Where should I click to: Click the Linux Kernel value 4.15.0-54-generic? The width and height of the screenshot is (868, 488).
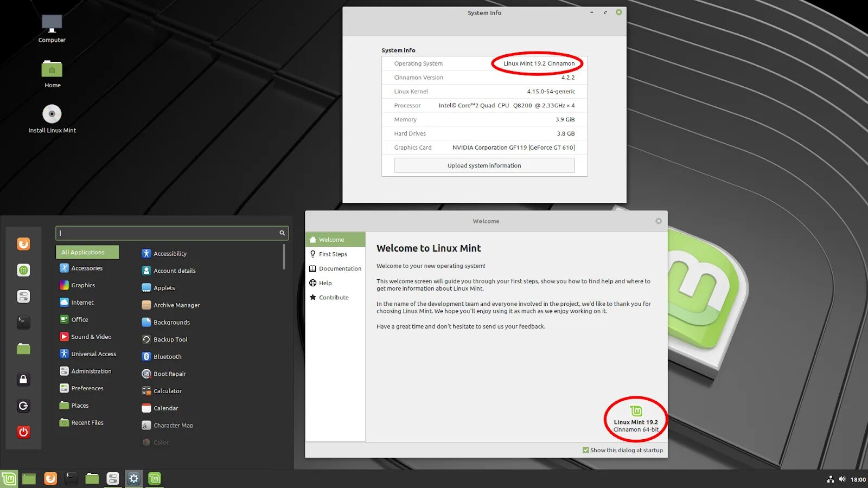[551, 92]
